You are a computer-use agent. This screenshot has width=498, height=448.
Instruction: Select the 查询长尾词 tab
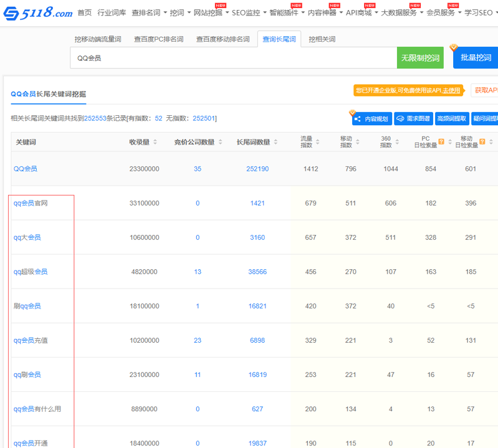279,39
